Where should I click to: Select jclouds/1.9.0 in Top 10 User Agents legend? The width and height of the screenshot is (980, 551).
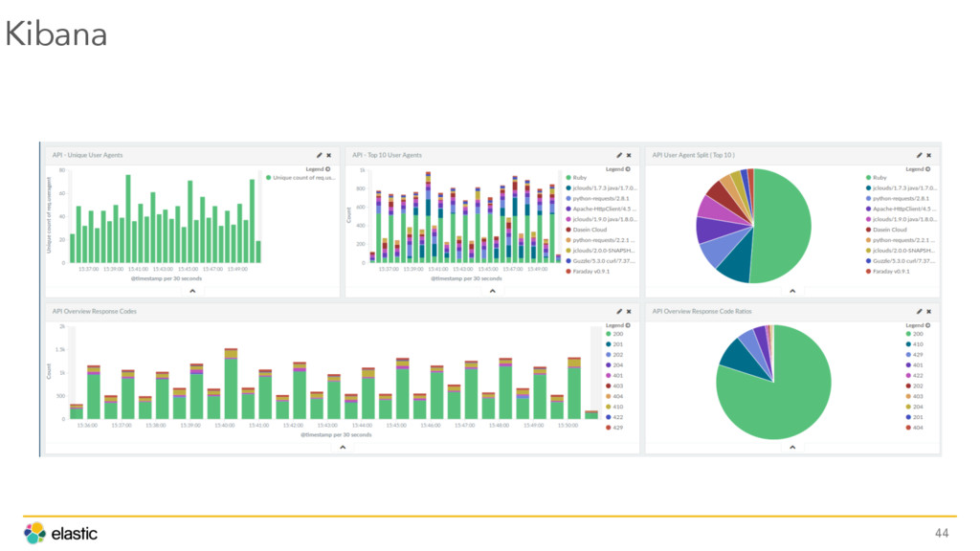(x=601, y=219)
